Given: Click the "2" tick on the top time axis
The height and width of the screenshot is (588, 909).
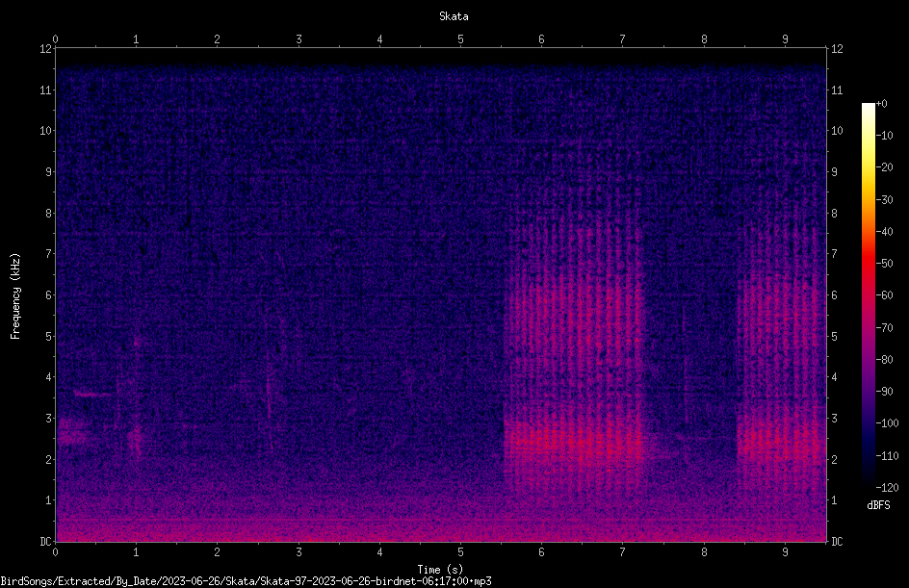Looking at the screenshot, I should click(x=218, y=39).
